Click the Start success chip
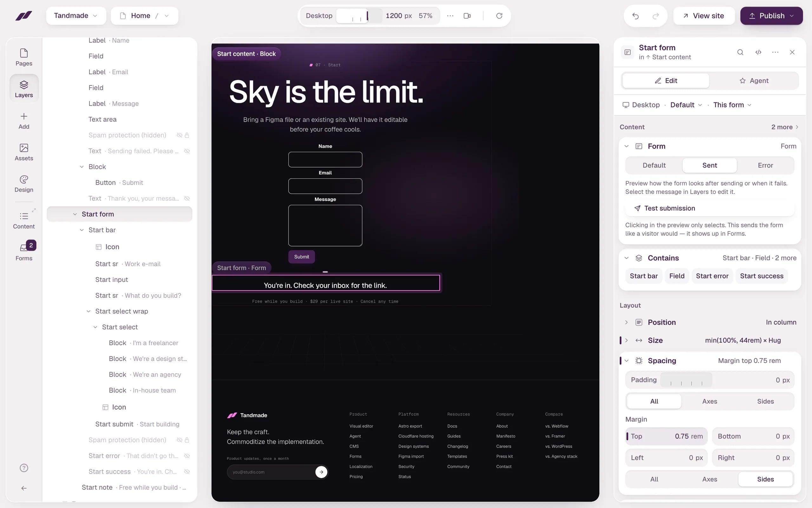 [762, 276]
